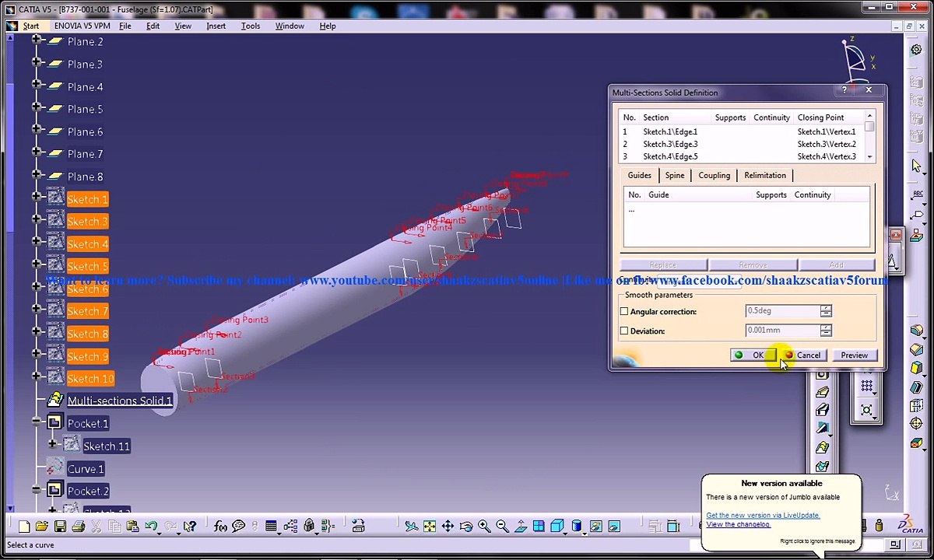This screenshot has height=560, width=934.
Task: Click the Print icon
Action: [x=78, y=527]
